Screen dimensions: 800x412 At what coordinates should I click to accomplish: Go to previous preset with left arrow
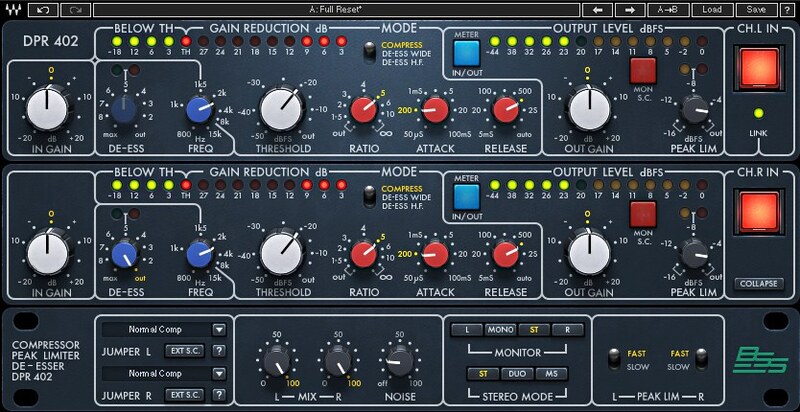pyautogui.click(x=597, y=10)
